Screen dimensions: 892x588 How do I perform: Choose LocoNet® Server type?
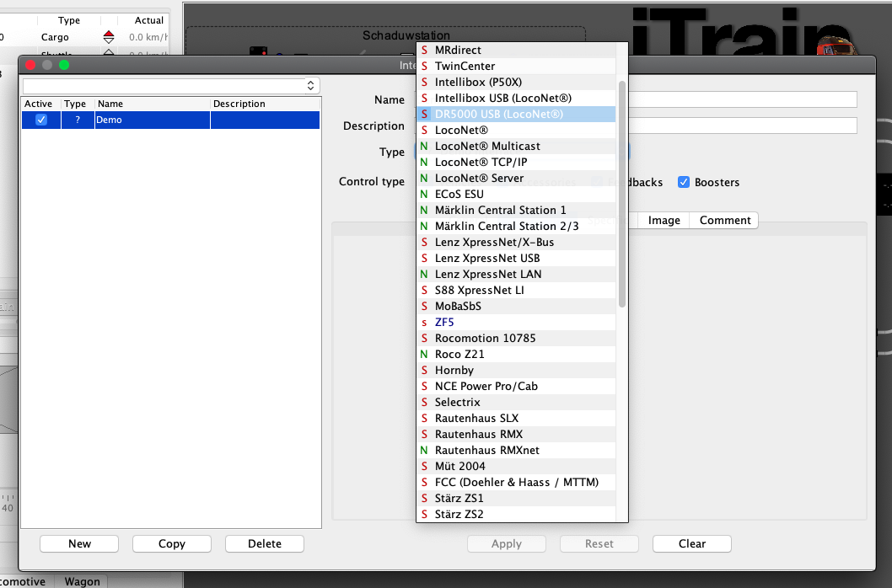[x=516, y=178]
